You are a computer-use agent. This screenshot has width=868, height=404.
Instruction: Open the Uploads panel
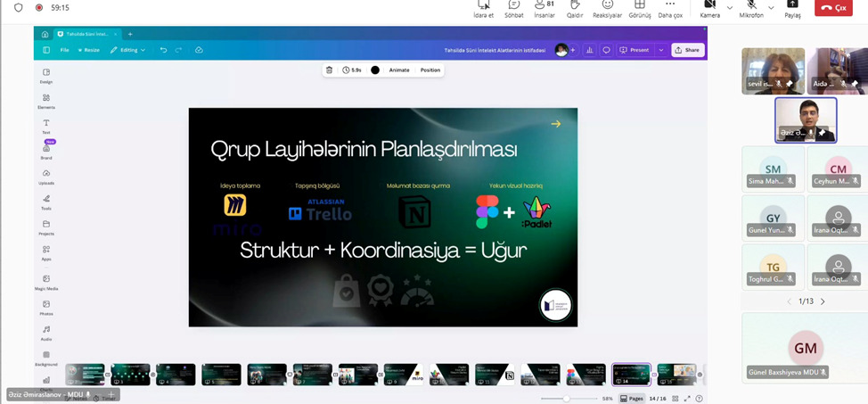[x=46, y=176]
